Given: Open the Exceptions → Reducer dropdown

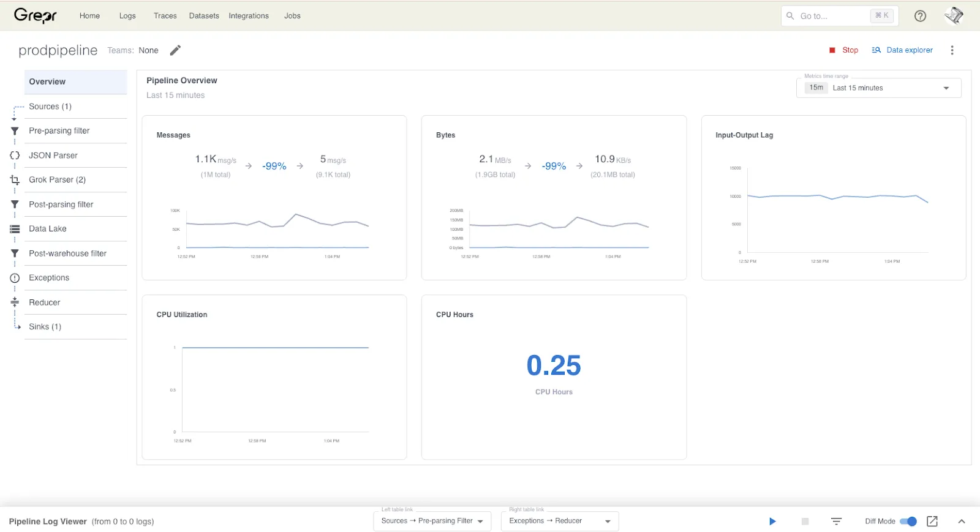Looking at the screenshot, I should pos(560,521).
